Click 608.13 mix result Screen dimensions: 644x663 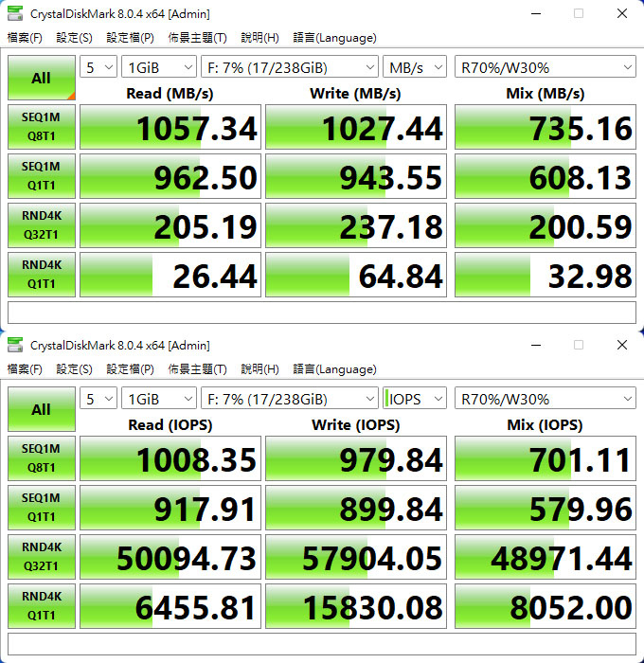pyautogui.click(x=546, y=176)
